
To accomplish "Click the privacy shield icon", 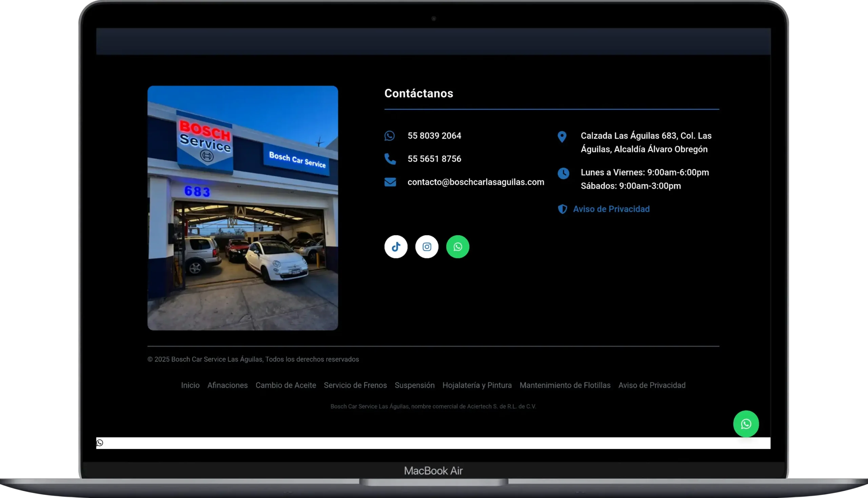I will (563, 209).
